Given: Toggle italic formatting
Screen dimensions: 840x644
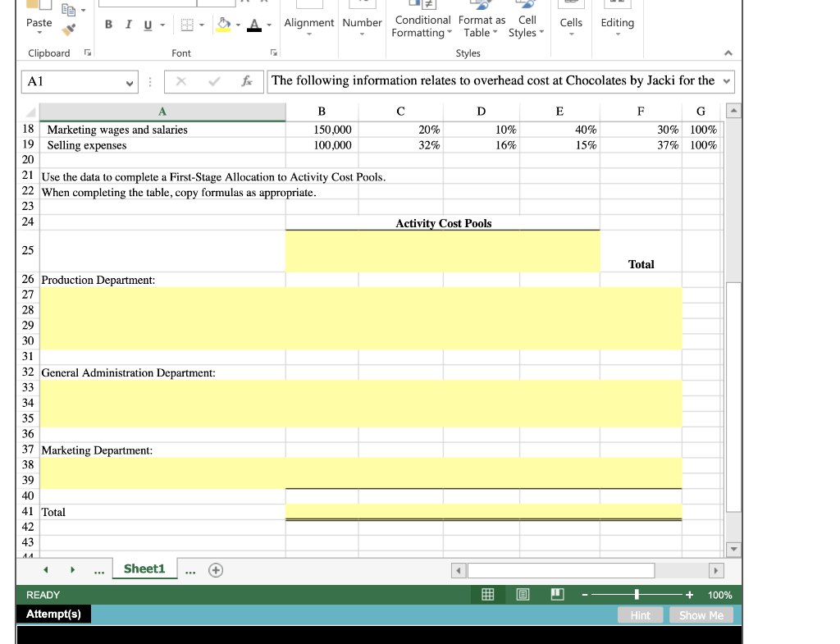Looking at the screenshot, I should coord(128,25).
